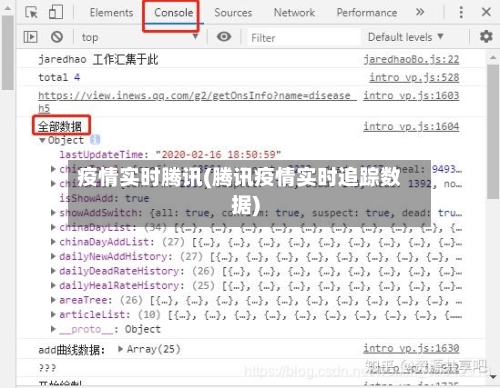Expand the chinaDayList array
This screenshot has height=388, width=500.
click(53, 227)
